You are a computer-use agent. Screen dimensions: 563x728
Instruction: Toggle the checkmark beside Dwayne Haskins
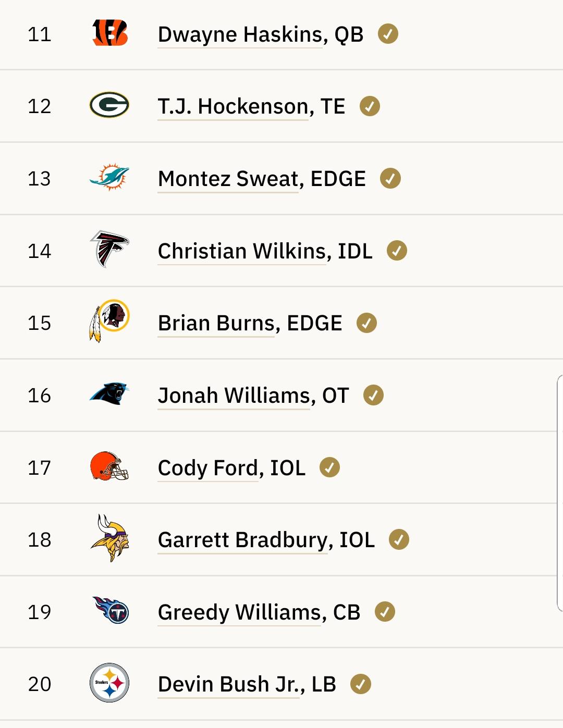click(388, 34)
